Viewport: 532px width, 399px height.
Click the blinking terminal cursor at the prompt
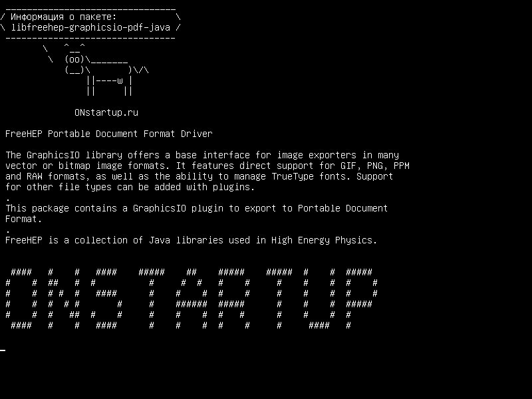(x=3, y=350)
